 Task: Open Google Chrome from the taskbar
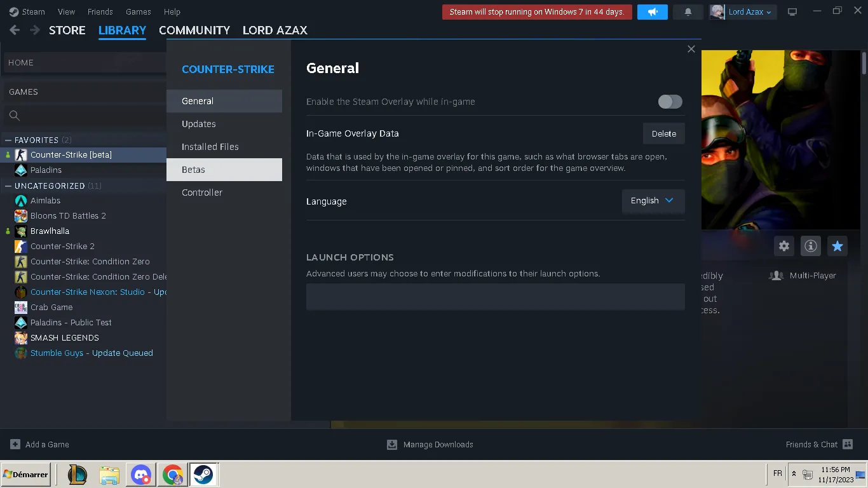pyautogui.click(x=172, y=475)
